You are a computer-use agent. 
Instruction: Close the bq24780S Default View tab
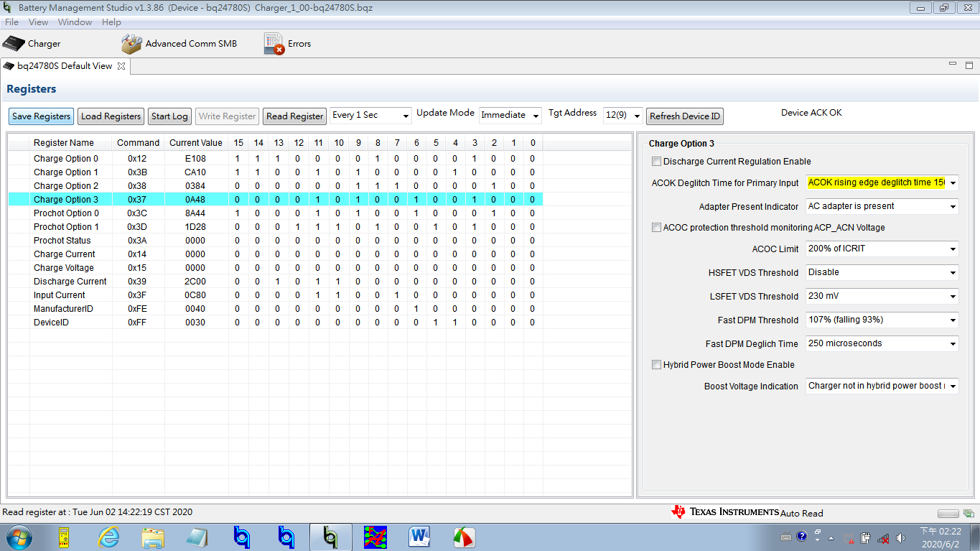click(x=121, y=66)
